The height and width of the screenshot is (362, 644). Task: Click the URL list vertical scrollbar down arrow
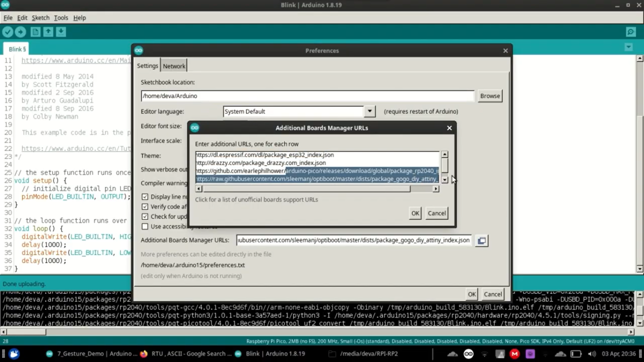tap(445, 180)
